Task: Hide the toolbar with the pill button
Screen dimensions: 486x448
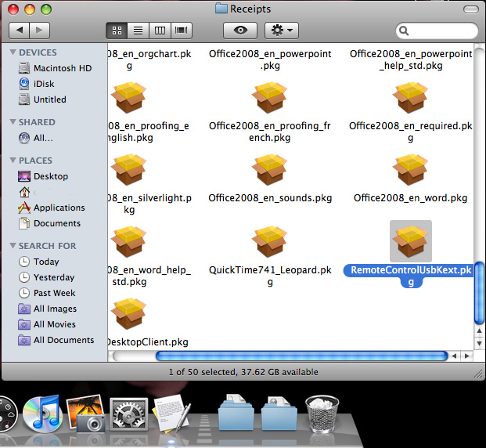Action: 471,9
